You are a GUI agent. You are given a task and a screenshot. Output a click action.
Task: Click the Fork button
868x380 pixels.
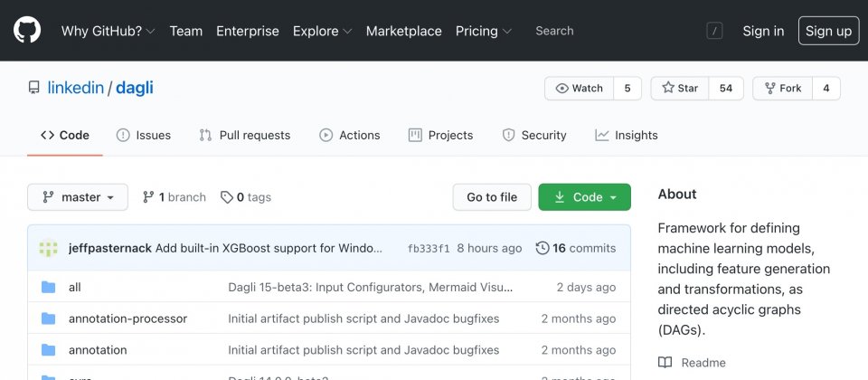(x=783, y=88)
